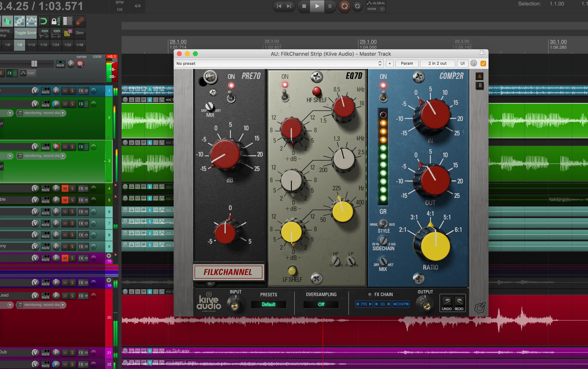Click the COMP right arrow in FX chain
The height and width of the screenshot is (369, 588).
point(407,304)
